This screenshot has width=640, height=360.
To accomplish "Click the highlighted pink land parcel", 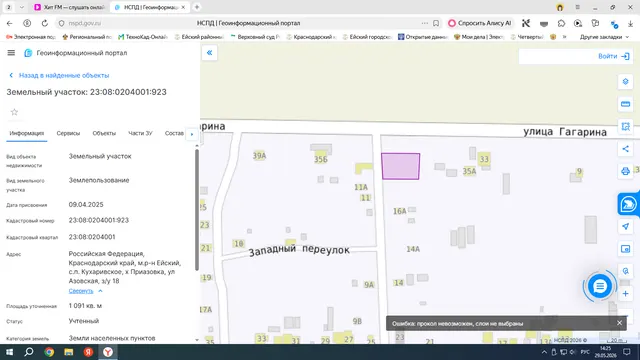I will tap(400, 166).
